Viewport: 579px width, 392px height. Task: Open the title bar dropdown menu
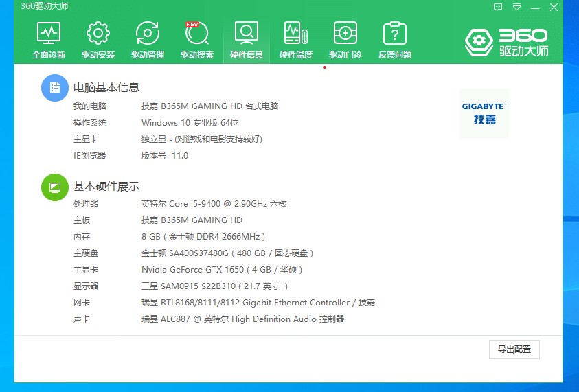517,7
